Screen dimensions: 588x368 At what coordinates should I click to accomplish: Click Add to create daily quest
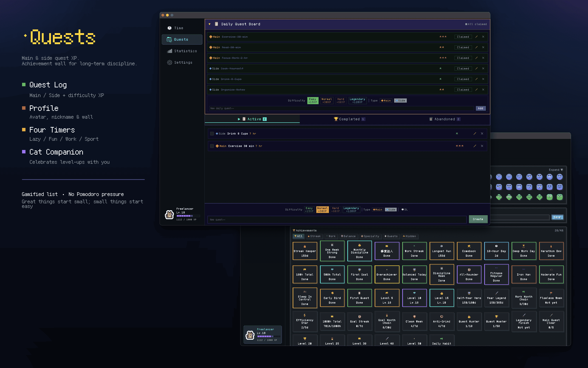coord(480,108)
